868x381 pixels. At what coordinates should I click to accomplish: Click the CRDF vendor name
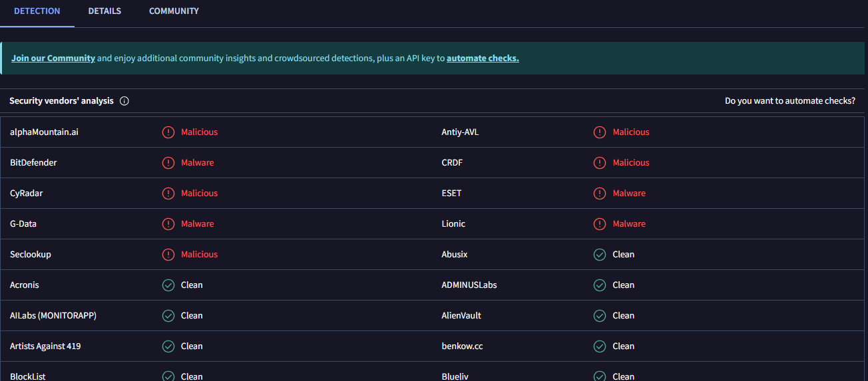pyautogui.click(x=452, y=163)
